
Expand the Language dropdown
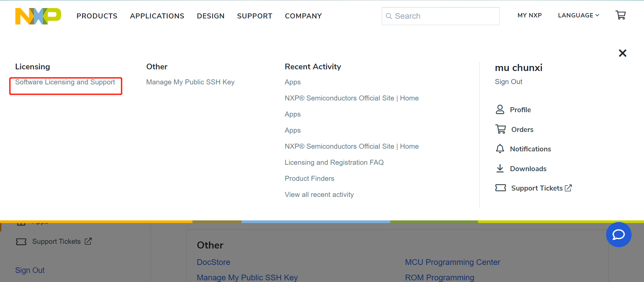578,15
